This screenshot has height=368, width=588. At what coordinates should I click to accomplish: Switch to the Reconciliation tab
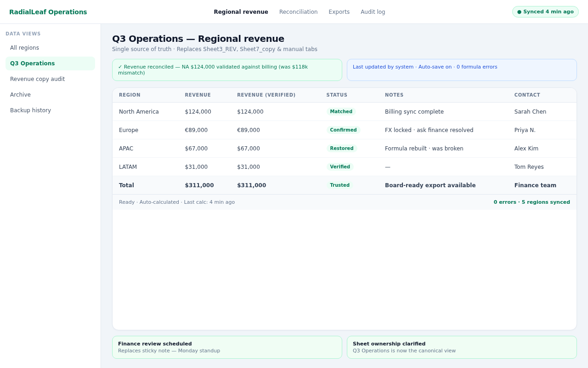pyautogui.click(x=298, y=12)
